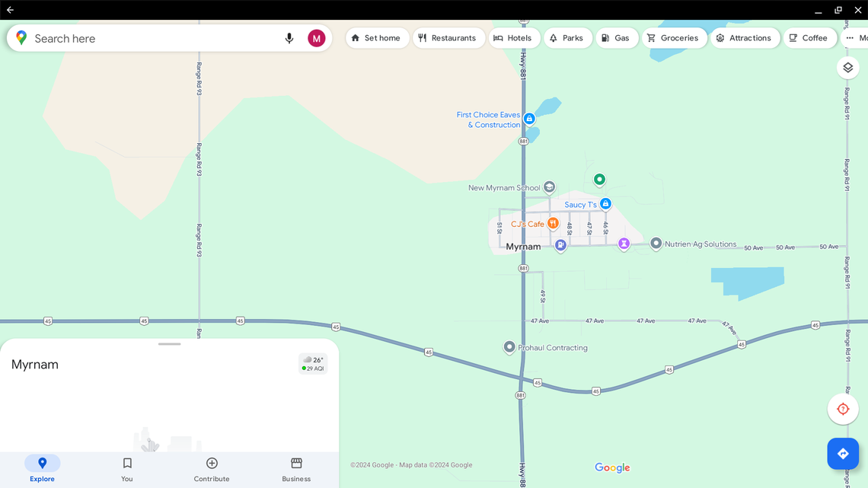Viewport: 868px width, 488px height.
Task: Filter map by Restaurants
Action: [448, 38]
